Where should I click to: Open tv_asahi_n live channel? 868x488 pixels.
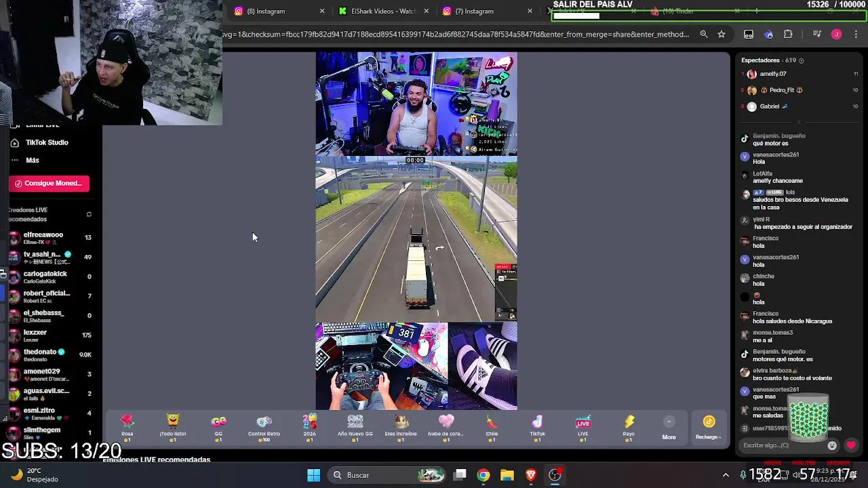(x=51, y=258)
